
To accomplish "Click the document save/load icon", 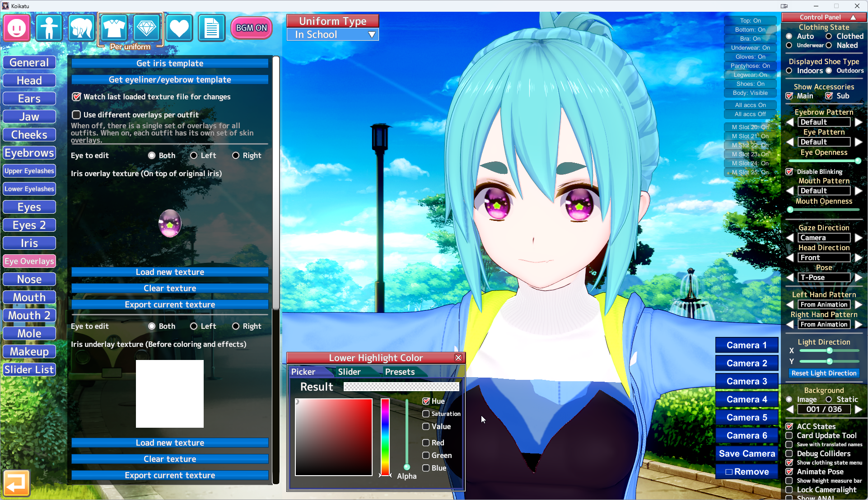I will pyautogui.click(x=211, y=28).
